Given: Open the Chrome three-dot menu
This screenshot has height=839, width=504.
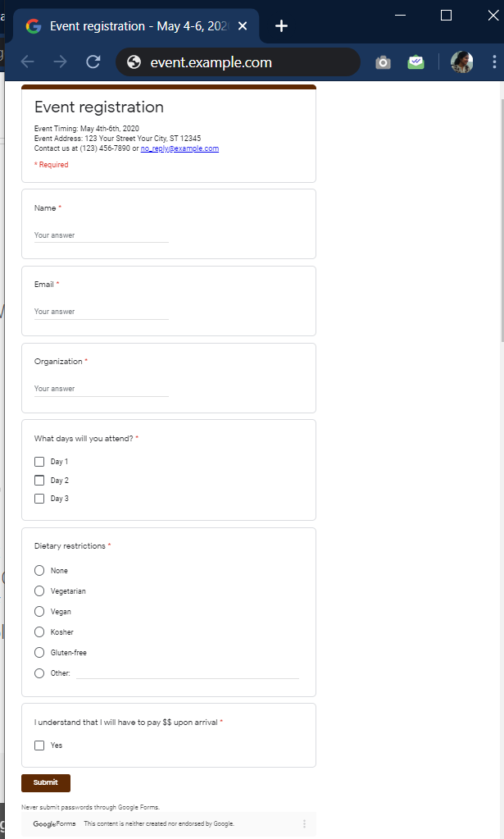Looking at the screenshot, I should (494, 62).
